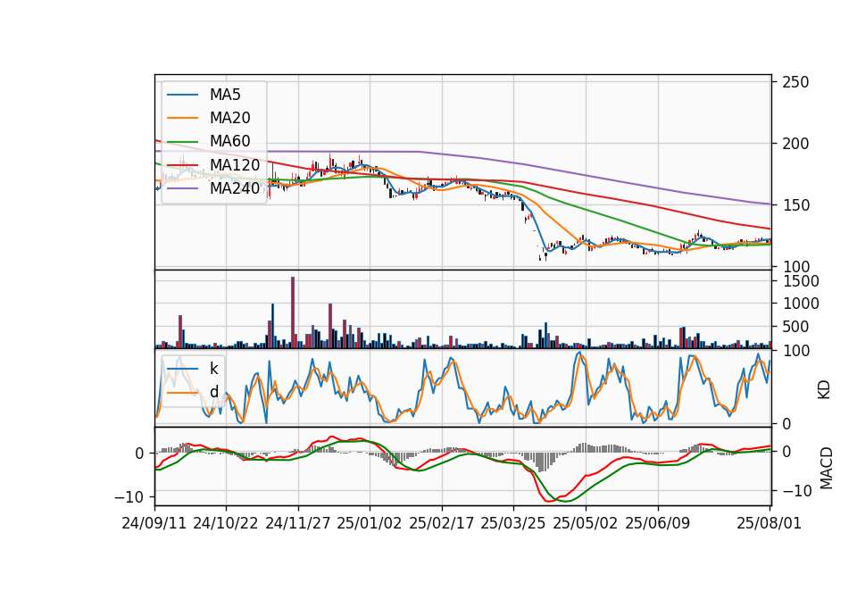The height and width of the screenshot is (616, 857).
Task: Click the KD axis title
Action: (x=824, y=390)
